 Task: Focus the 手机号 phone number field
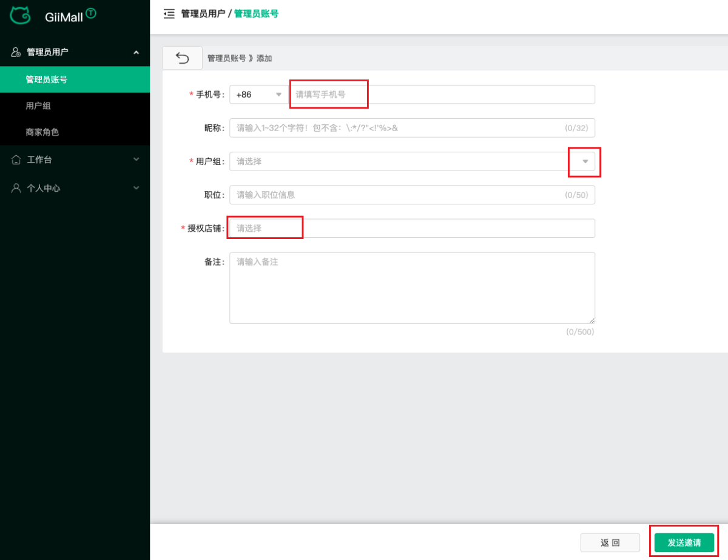pos(442,95)
